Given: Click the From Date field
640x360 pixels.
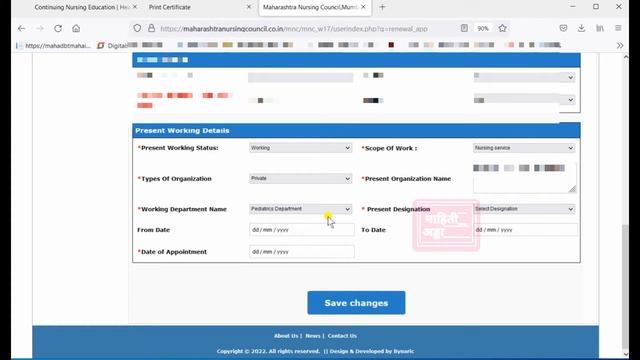Looking at the screenshot, I should pos(302,230).
